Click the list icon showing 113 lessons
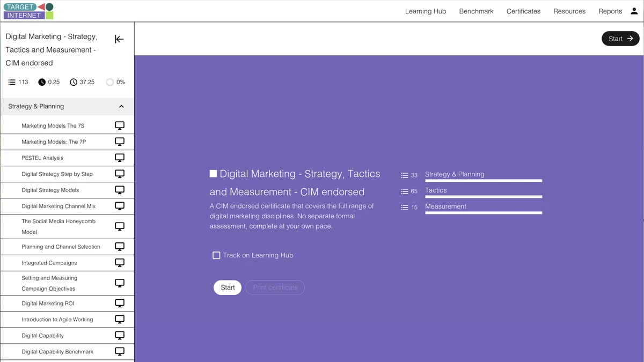644x362 pixels. [12, 82]
